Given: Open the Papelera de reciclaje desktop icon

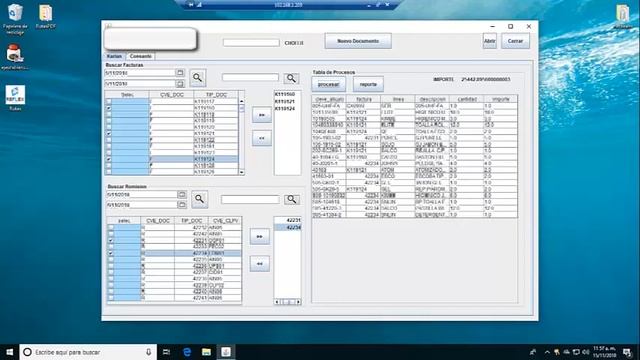Looking at the screenshot, I should pos(15,19).
